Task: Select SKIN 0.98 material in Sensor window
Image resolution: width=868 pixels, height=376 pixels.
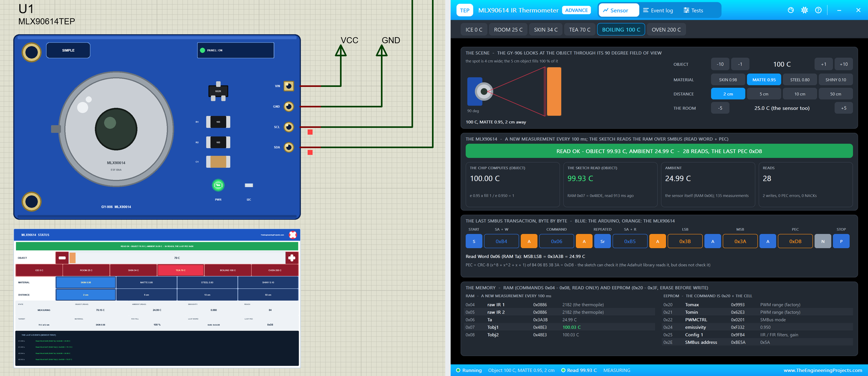Action: [x=728, y=80]
